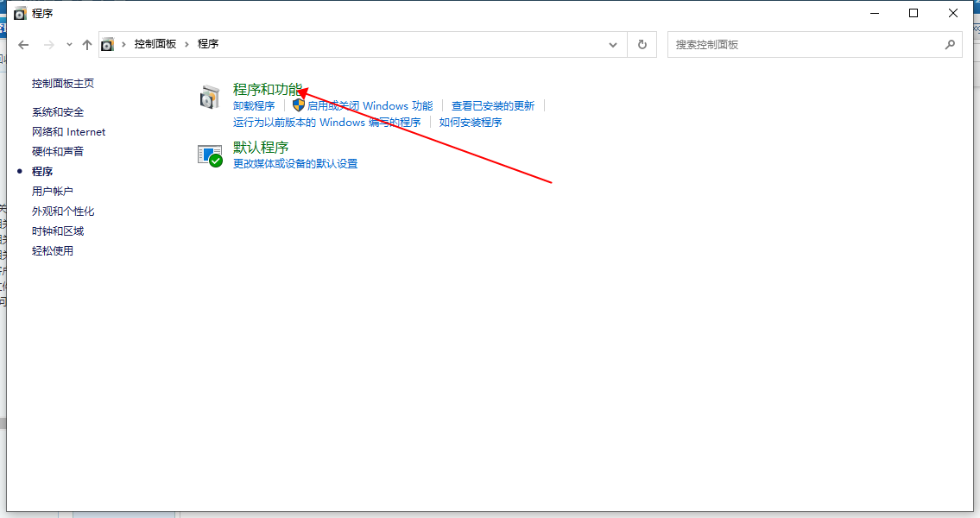The width and height of the screenshot is (980, 518).
Task: Open 控制面板主页 in the sidebar
Action: (x=63, y=83)
